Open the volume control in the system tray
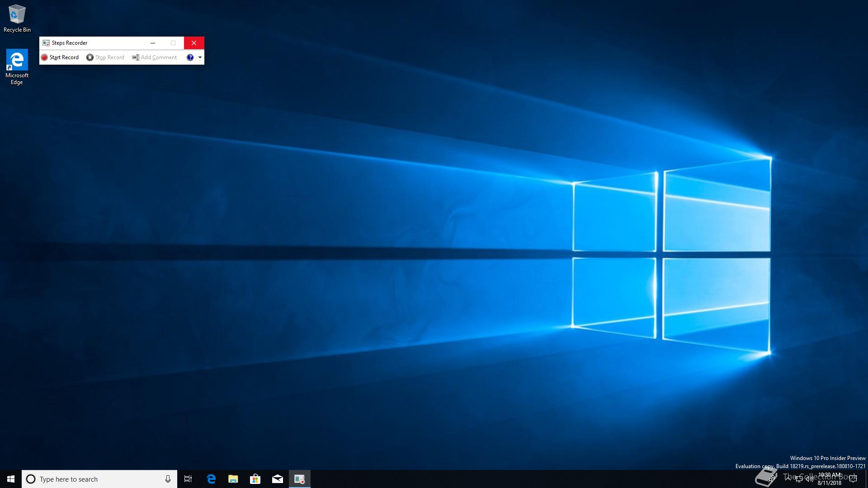 click(x=810, y=479)
